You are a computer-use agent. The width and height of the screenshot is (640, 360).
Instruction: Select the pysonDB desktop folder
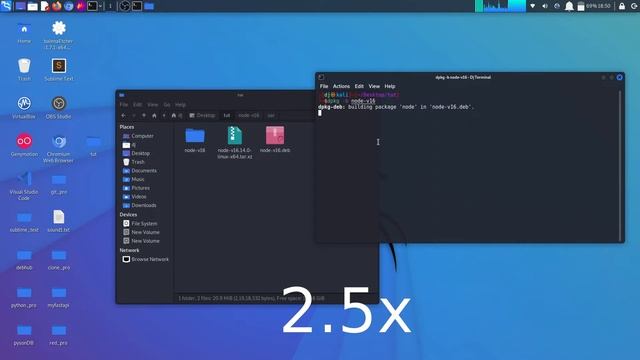tap(24, 335)
